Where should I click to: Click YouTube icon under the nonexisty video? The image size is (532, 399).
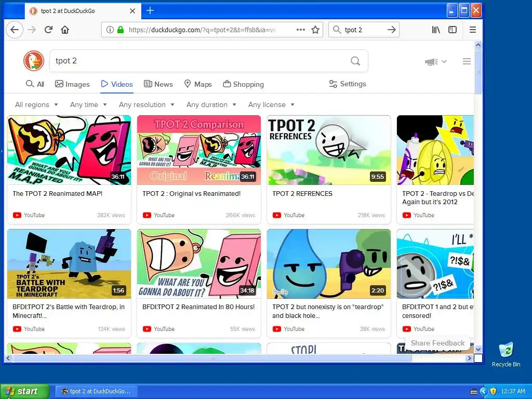point(277,329)
